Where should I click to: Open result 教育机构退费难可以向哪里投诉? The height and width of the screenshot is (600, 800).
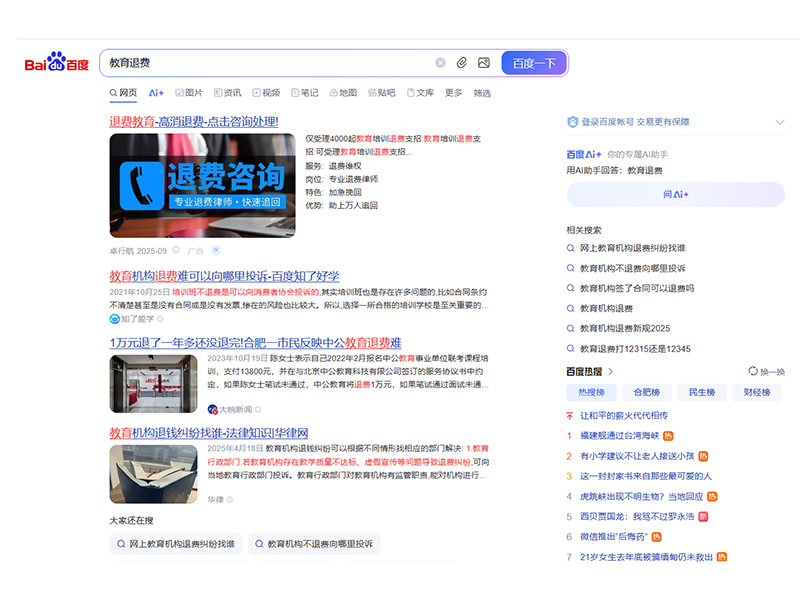click(224, 276)
